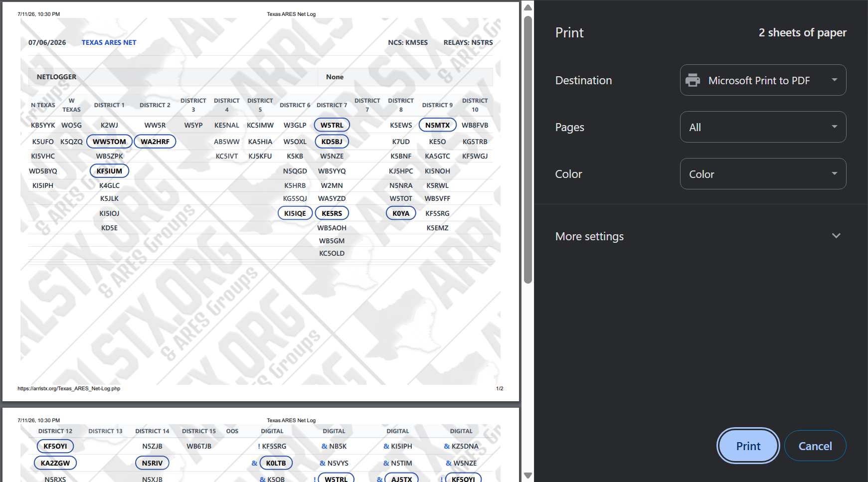Click the 'DISTRICT 6' column header

[295, 105]
